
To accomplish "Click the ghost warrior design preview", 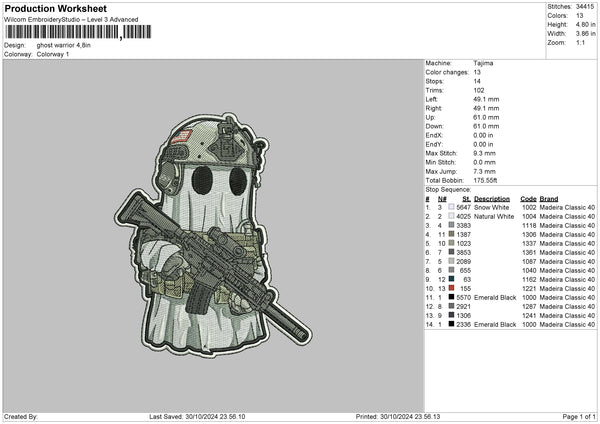I will [213, 233].
